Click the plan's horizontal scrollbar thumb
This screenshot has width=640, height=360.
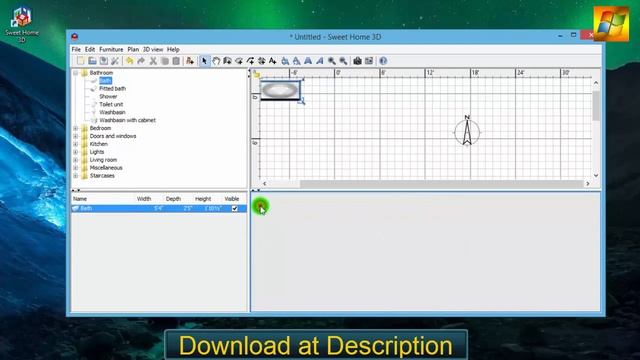click(x=441, y=184)
